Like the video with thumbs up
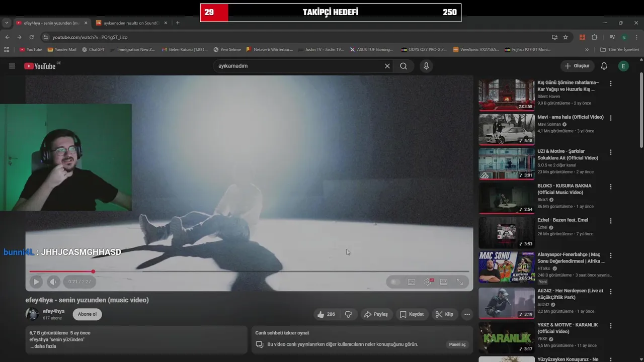The width and height of the screenshot is (644, 362). coord(326,314)
